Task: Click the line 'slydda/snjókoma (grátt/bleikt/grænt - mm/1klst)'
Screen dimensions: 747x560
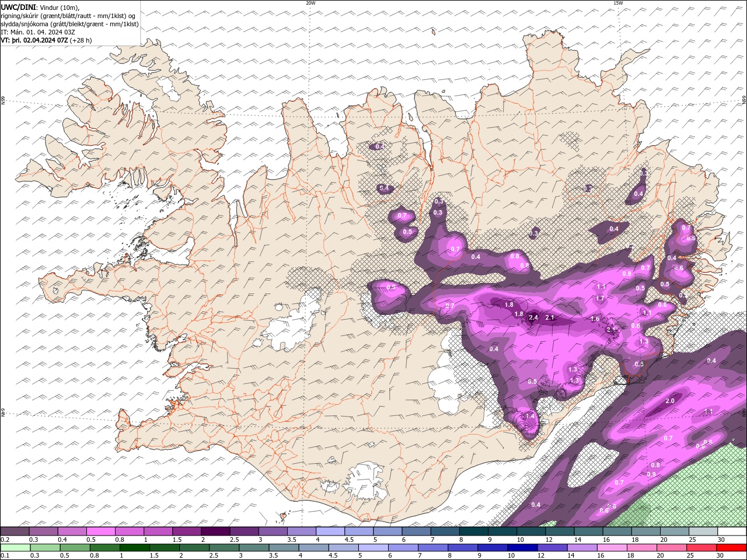Action: pyautogui.click(x=70, y=24)
